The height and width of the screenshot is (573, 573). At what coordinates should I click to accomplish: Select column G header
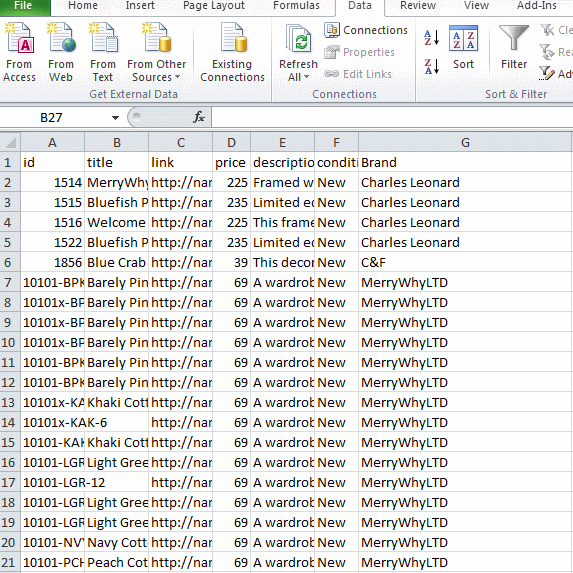click(x=465, y=143)
